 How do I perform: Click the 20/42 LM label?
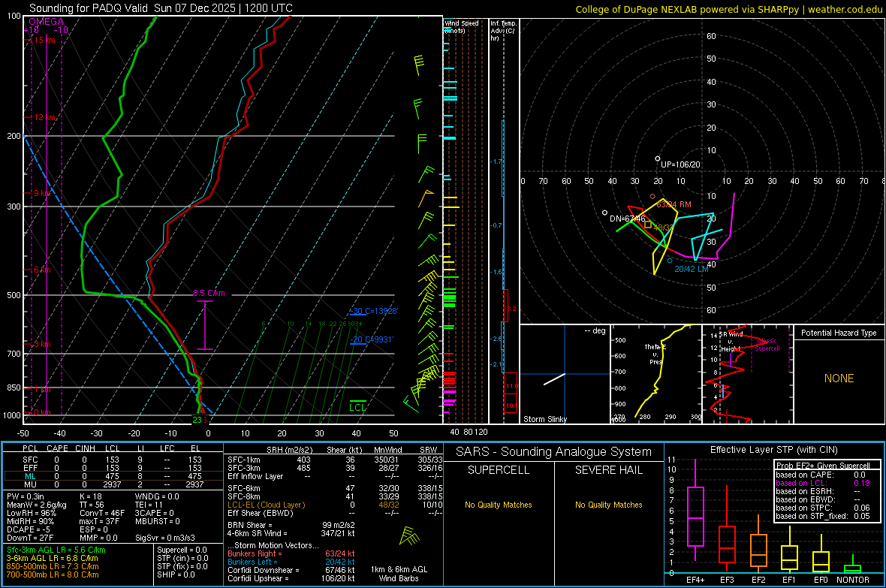691,269
